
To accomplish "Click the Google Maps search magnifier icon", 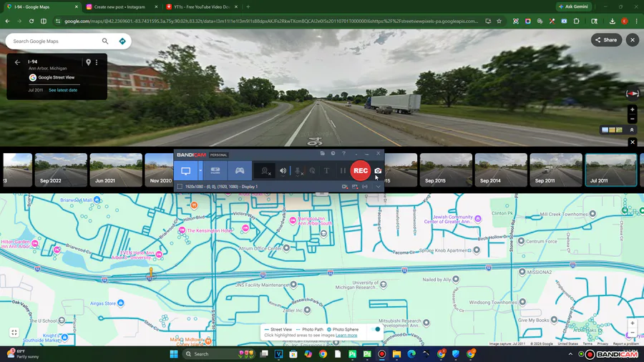I will (105, 41).
